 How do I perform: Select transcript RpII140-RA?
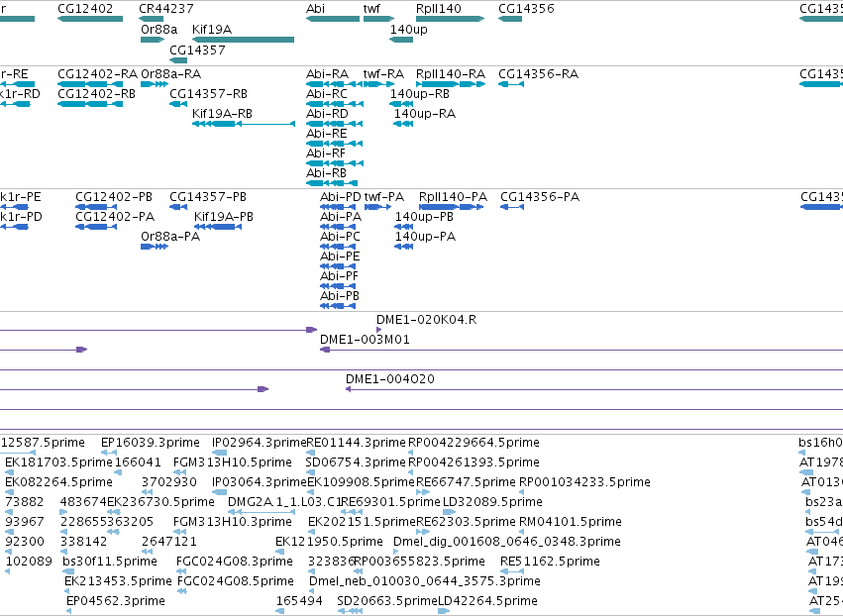pos(451,84)
